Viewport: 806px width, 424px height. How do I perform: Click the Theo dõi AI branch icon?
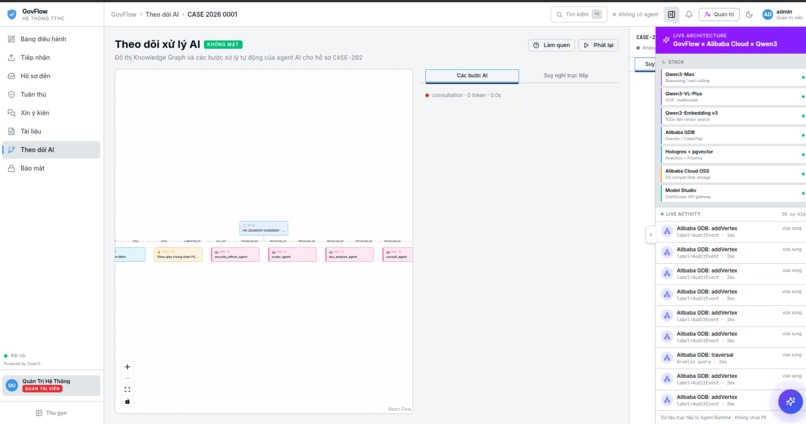pyautogui.click(x=11, y=150)
